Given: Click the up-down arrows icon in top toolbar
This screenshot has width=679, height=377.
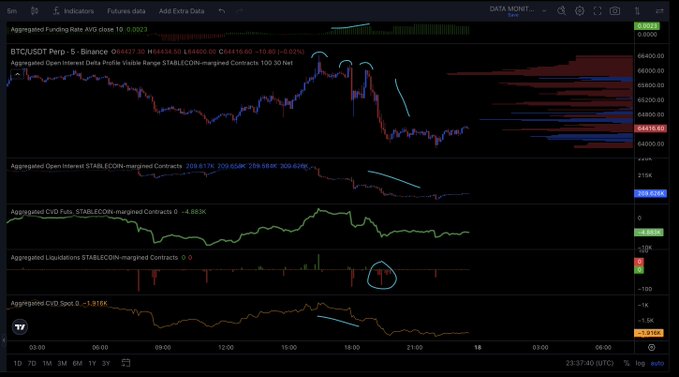Looking at the screenshot, I should [637, 11].
